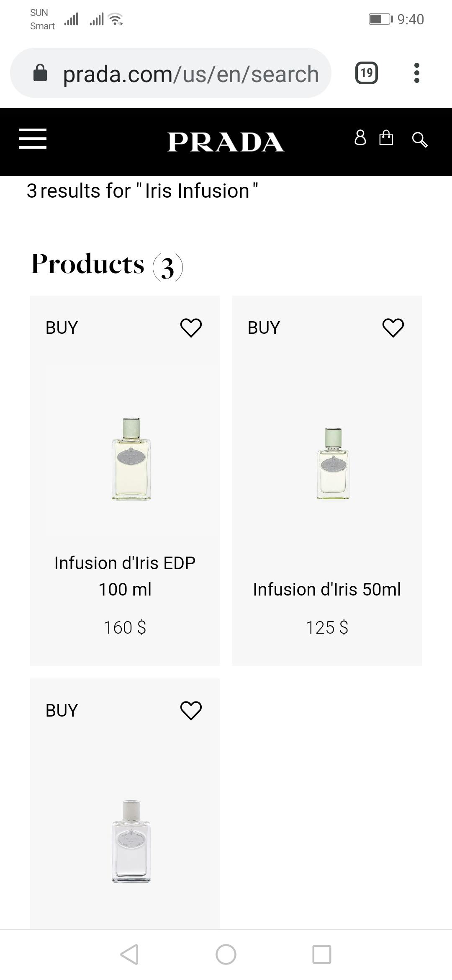This screenshot has width=452, height=980.
Task: Click BUY on Infusion d'Iris 50ml
Action: (x=264, y=328)
